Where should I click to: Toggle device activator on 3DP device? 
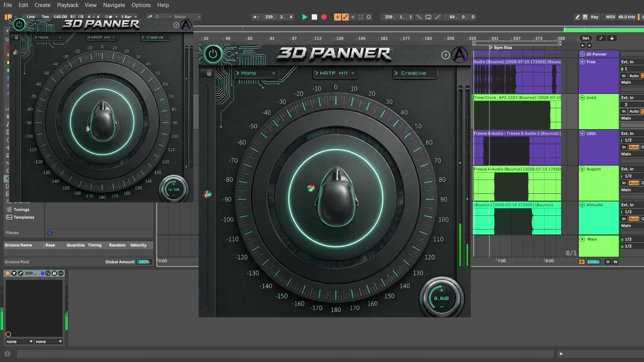click(7, 273)
